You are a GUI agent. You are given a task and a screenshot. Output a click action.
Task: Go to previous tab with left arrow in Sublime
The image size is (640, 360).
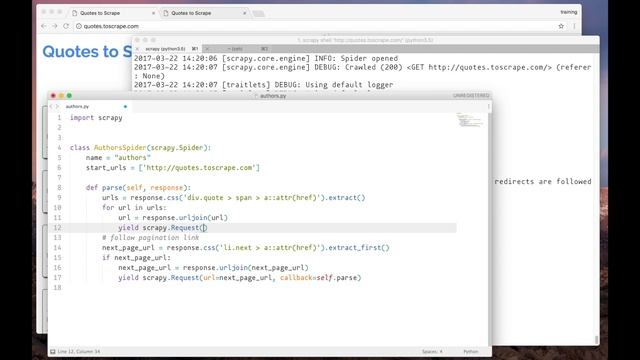52,107
